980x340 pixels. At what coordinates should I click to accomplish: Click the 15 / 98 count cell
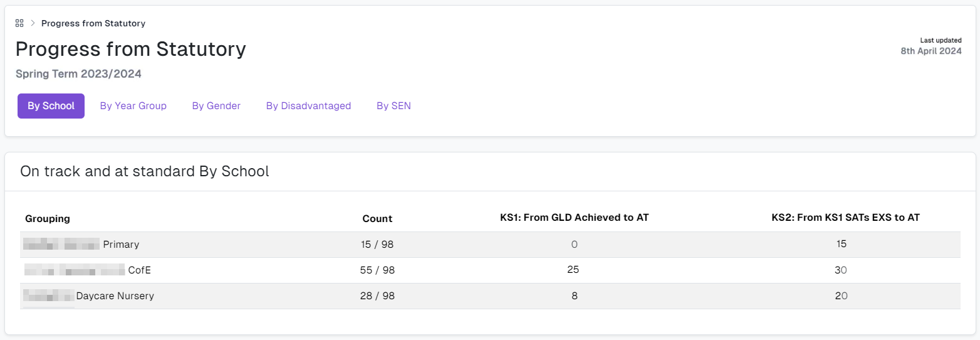377,245
